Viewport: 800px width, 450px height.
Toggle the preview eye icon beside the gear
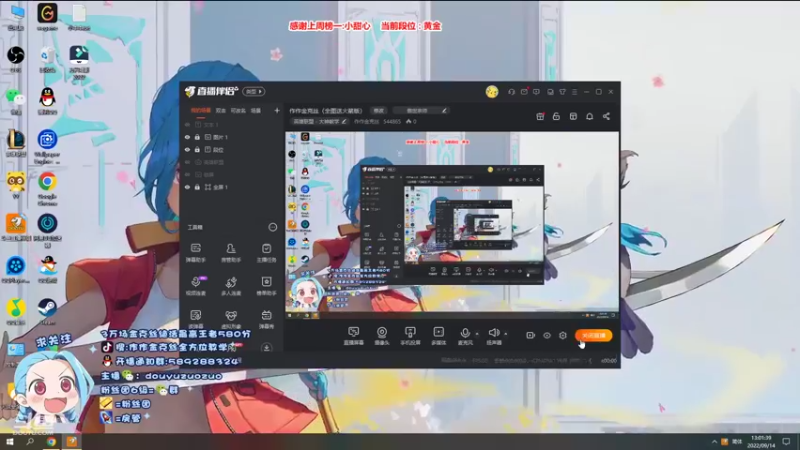coord(547,335)
